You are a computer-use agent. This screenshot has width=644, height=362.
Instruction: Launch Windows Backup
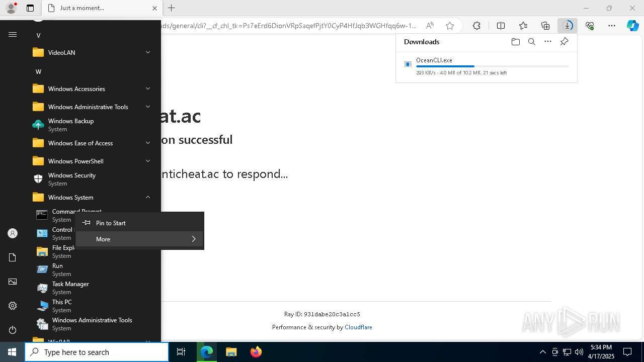93,125
